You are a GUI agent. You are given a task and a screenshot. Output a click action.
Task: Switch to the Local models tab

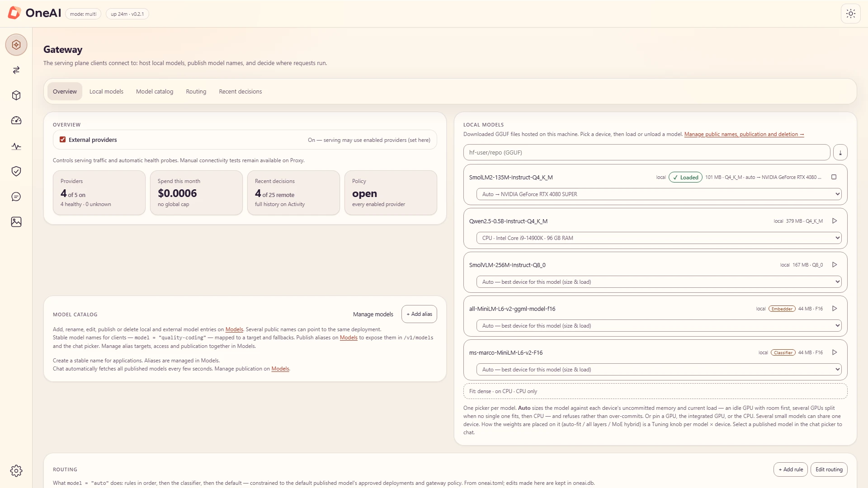(106, 91)
